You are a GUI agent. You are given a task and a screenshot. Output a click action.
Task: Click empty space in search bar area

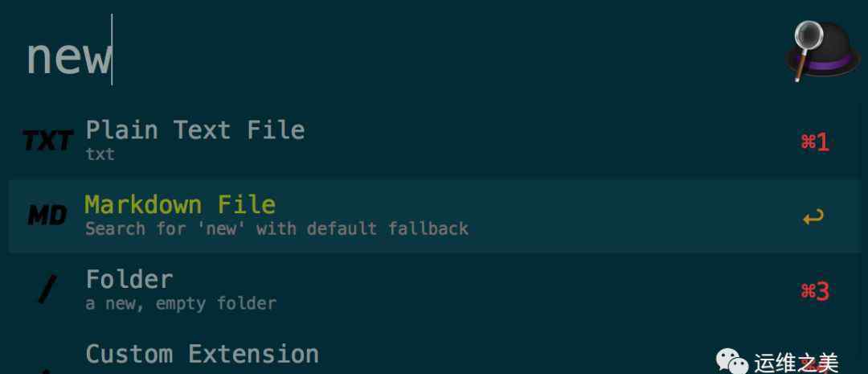(443, 52)
